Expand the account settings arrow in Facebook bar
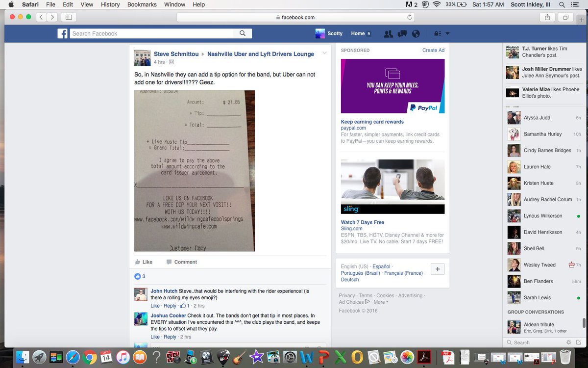The width and height of the screenshot is (588, 368). pyautogui.click(x=447, y=34)
